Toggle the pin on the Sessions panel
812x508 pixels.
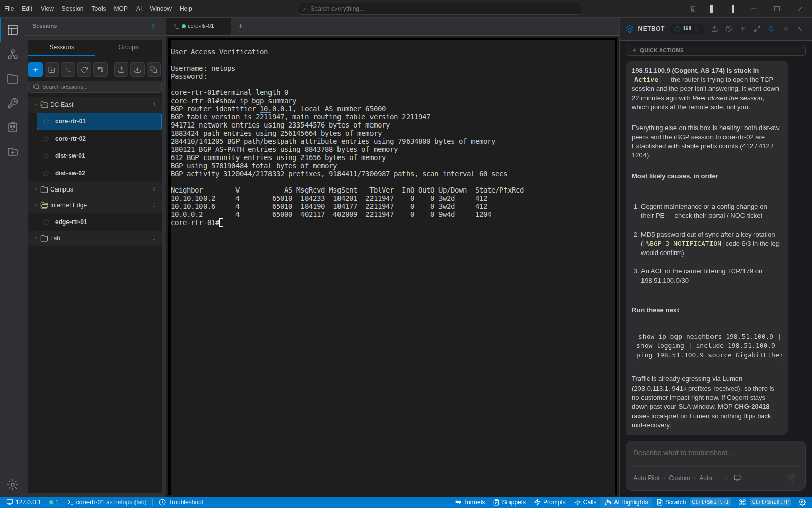click(153, 26)
